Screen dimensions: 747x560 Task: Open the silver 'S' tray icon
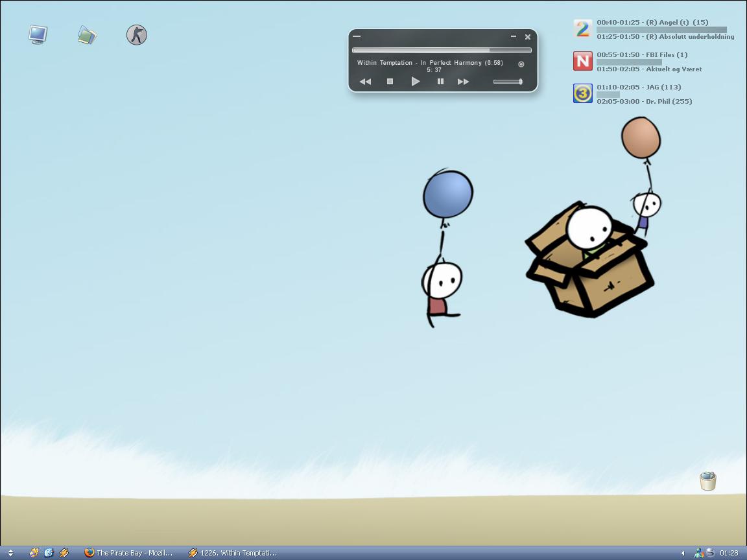point(710,553)
